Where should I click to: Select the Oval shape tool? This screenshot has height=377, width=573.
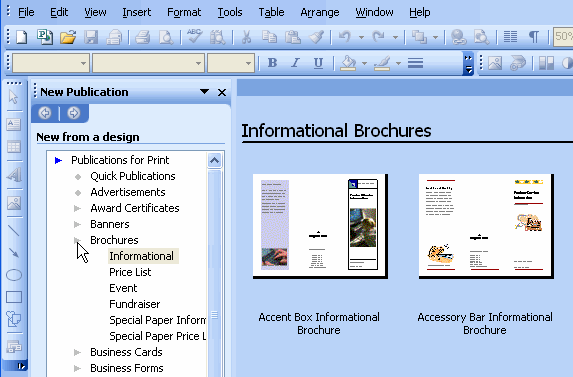point(14,275)
